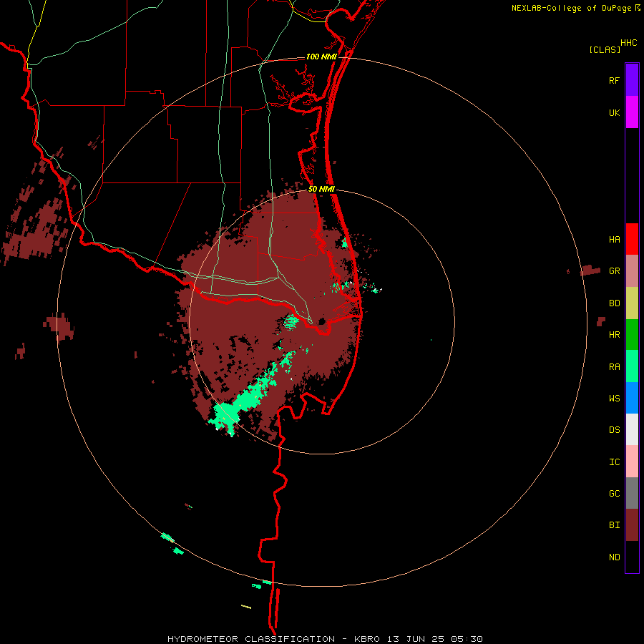Select the IC light pink swatch
Image resolution: width=644 pixels, height=644 pixels.
coord(632,462)
